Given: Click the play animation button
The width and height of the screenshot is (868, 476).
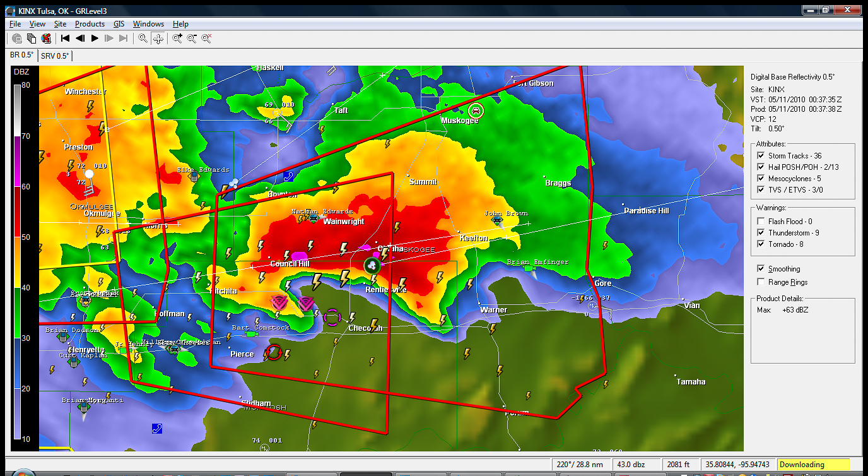Looking at the screenshot, I should (x=95, y=39).
